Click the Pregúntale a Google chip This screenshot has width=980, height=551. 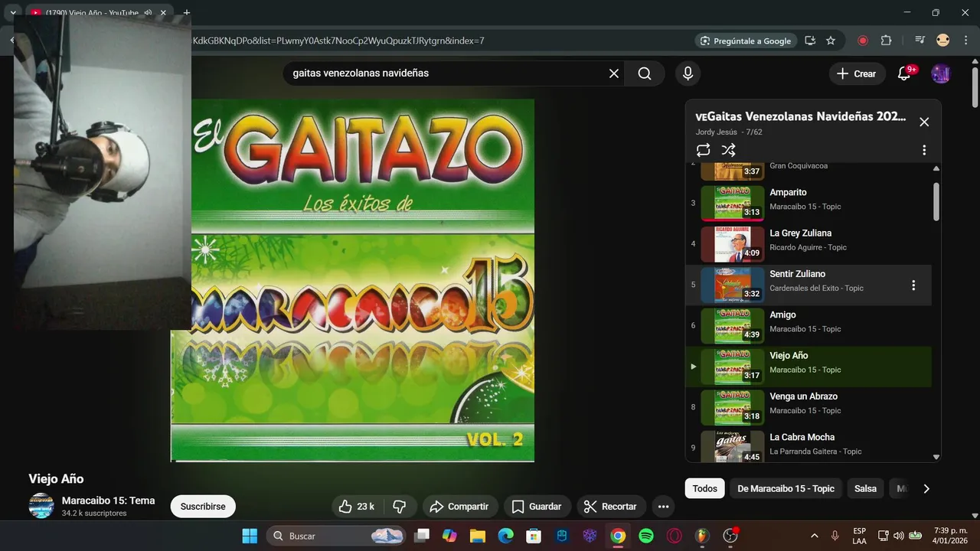click(x=746, y=41)
